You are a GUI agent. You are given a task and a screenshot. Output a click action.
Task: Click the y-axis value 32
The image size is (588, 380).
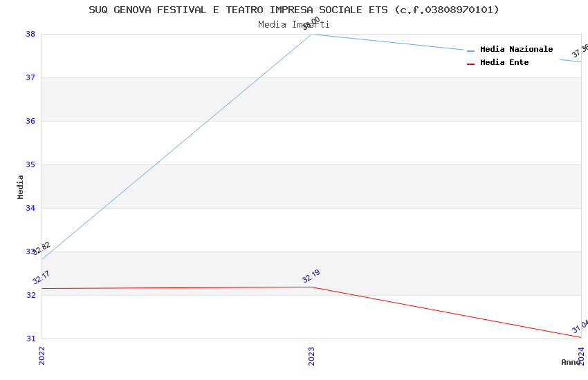[x=30, y=295]
